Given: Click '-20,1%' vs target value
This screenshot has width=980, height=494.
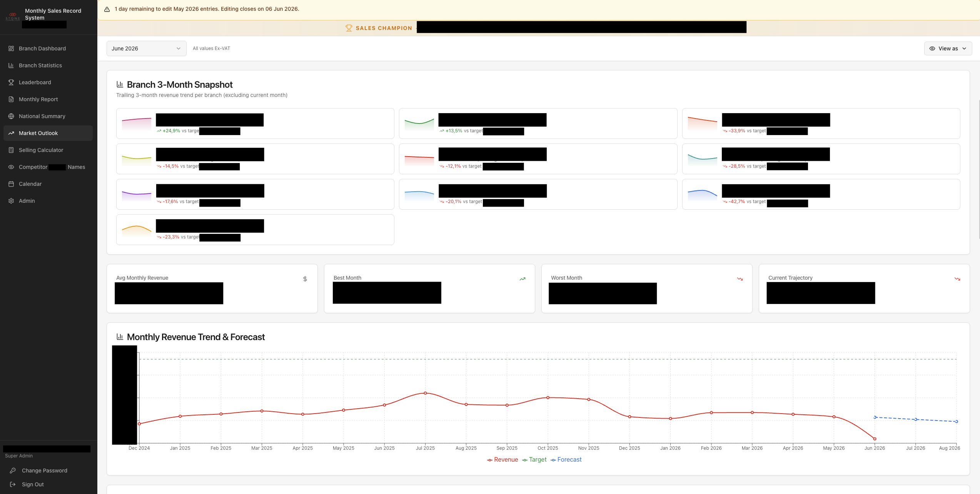Looking at the screenshot, I should pos(454,202).
